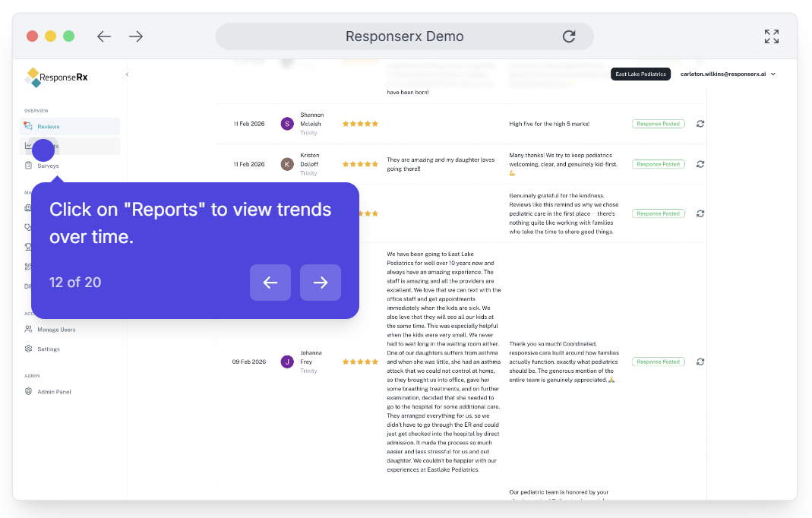Collapse the sidebar with the chevron
Viewport: 812px width, 518px height.
pos(127,74)
